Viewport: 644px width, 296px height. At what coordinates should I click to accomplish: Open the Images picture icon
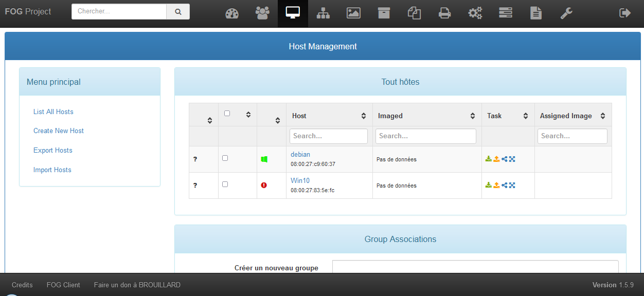click(x=353, y=13)
